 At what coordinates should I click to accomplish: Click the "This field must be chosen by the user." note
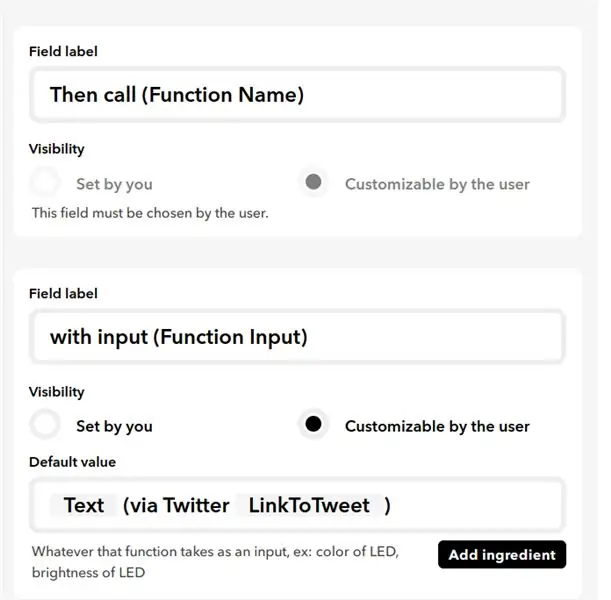click(x=150, y=213)
